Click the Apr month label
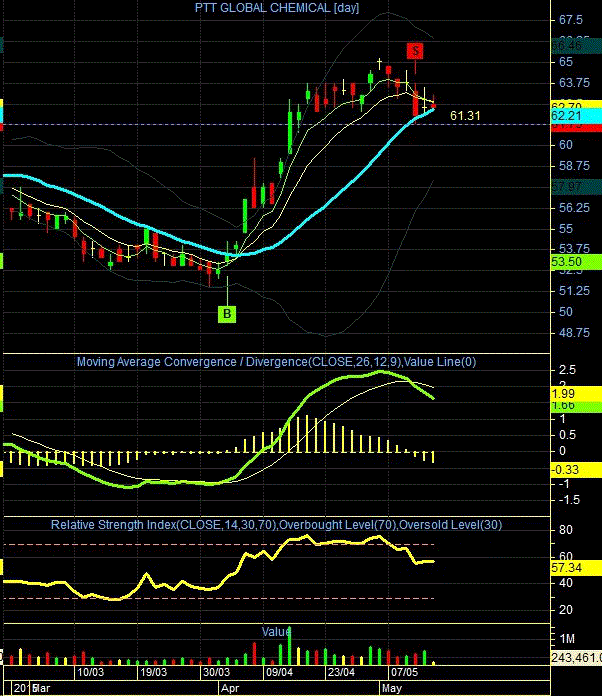 (230, 688)
